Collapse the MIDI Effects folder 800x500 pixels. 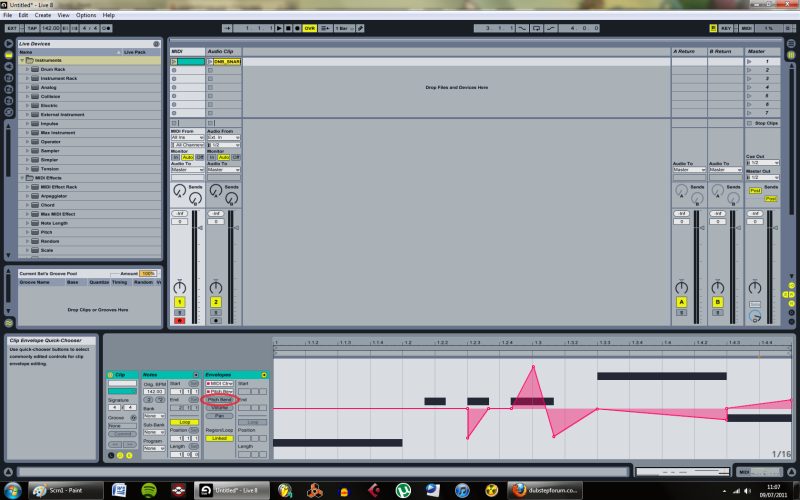pyautogui.click(x=22, y=178)
